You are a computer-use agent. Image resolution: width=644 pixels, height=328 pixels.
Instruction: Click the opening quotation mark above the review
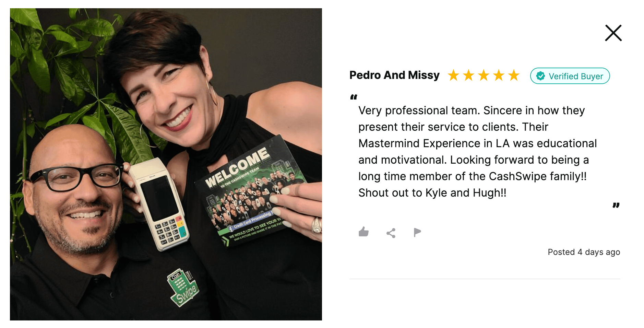click(354, 97)
